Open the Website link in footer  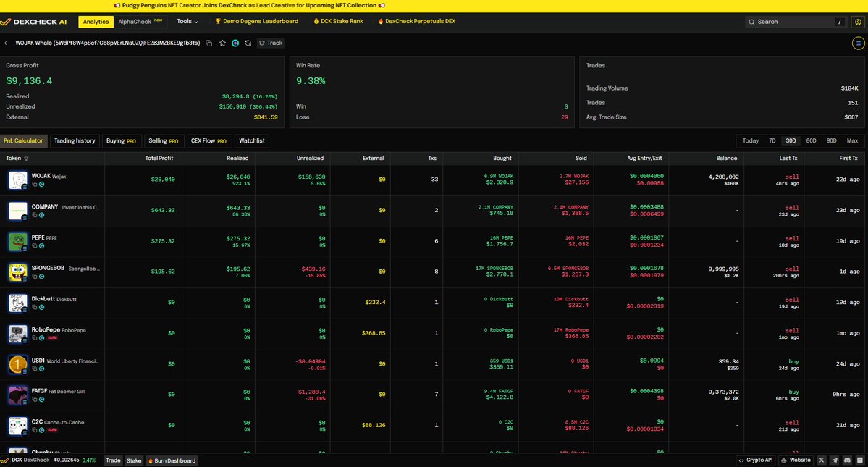click(796, 460)
